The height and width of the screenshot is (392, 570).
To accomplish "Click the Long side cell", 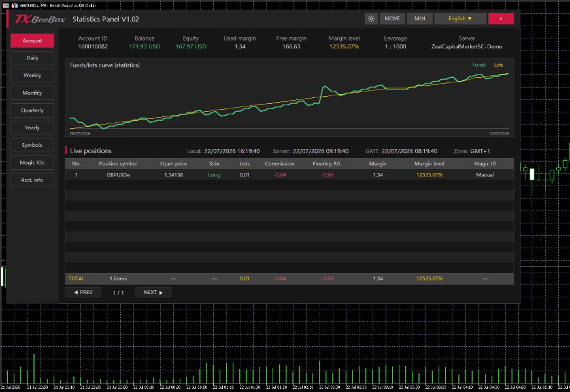I will [214, 175].
